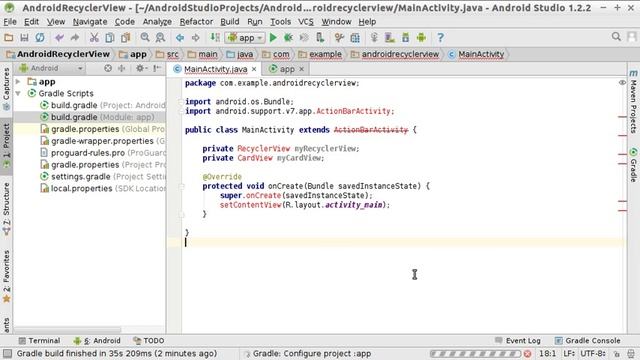Open the Build menu
640x360 pixels.
tap(230, 22)
